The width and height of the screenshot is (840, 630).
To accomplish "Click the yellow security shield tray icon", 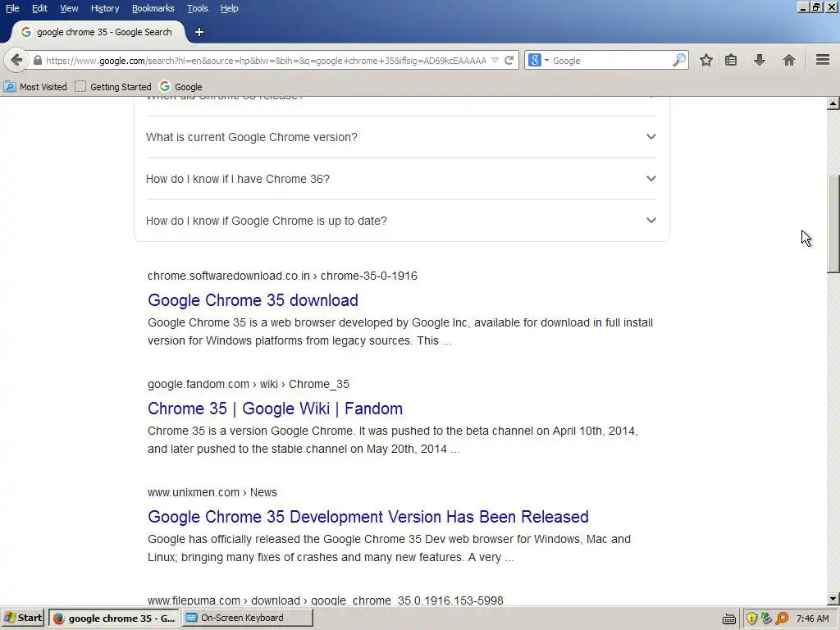I will (x=751, y=619).
